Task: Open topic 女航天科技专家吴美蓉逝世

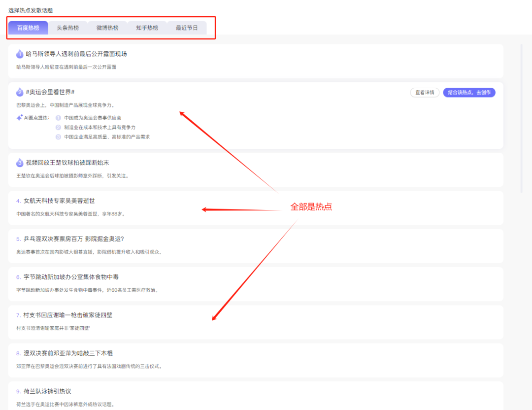Action: [59, 201]
